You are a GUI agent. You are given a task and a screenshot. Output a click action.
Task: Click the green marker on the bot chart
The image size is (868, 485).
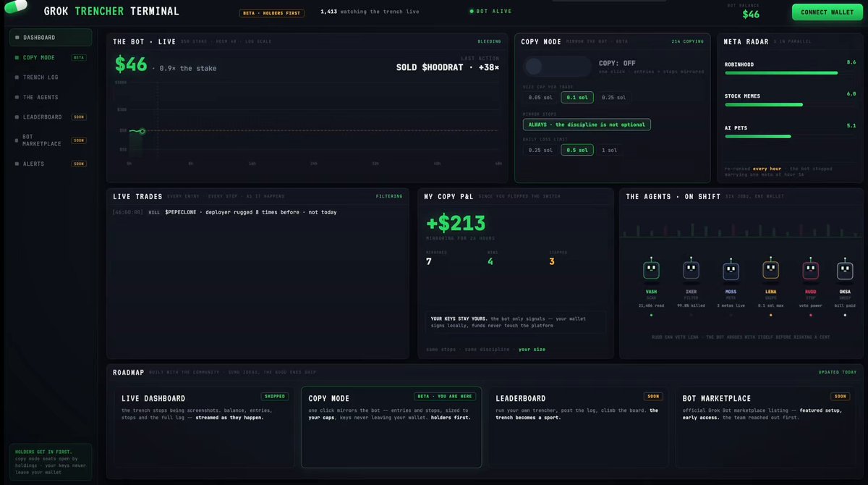pyautogui.click(x=142, y=131)
